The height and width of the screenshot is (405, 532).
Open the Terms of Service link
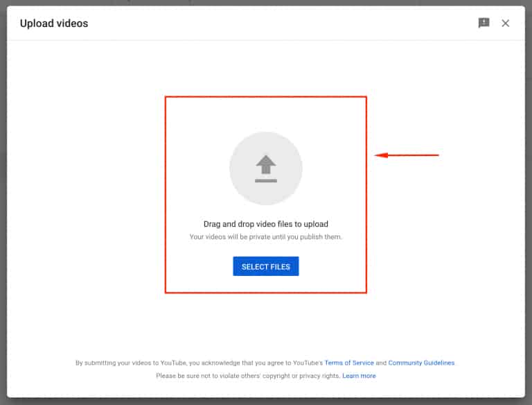tap(349, 363)
